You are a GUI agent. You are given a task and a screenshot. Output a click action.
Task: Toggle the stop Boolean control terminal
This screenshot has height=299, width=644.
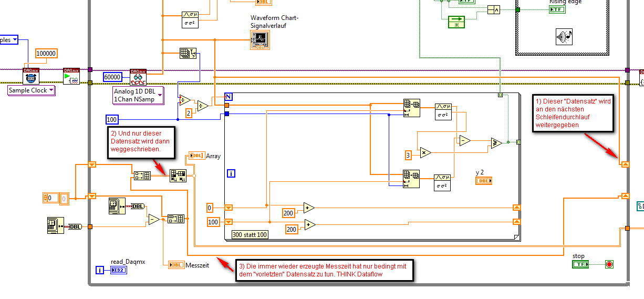[x=581, y=264]
